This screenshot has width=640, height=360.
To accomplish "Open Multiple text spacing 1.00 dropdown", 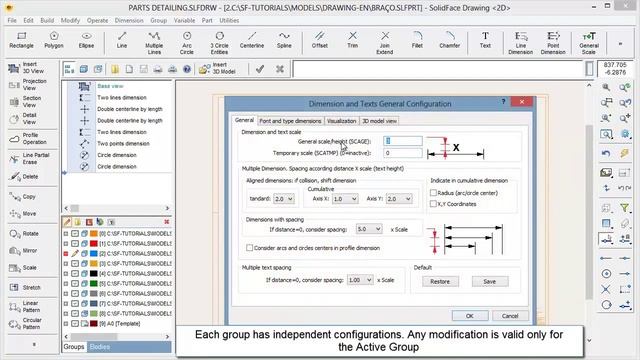I will (x=360, y=280).
